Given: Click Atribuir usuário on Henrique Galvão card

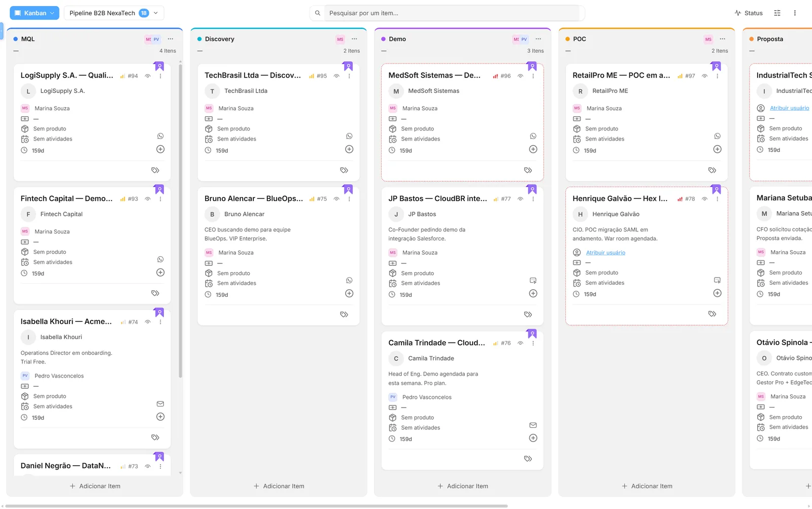Looking at the screenshot, I should pyautogui.click(x=605, y=253).
